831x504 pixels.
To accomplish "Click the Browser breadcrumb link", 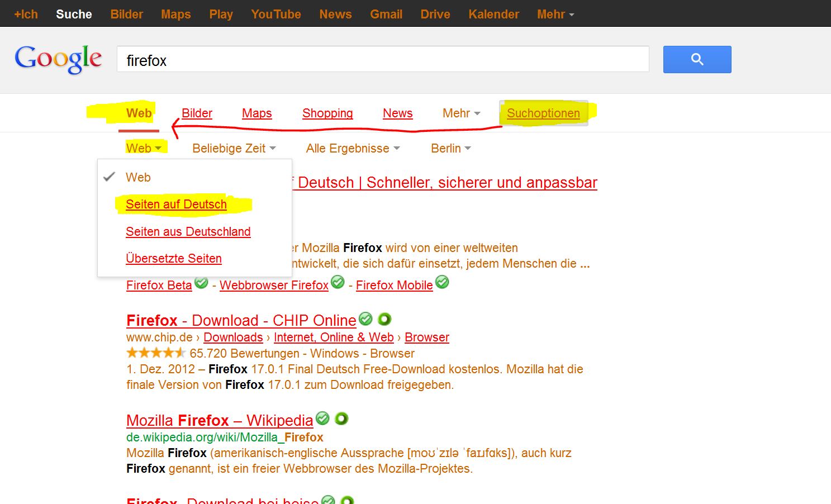I will pos(427,337).
